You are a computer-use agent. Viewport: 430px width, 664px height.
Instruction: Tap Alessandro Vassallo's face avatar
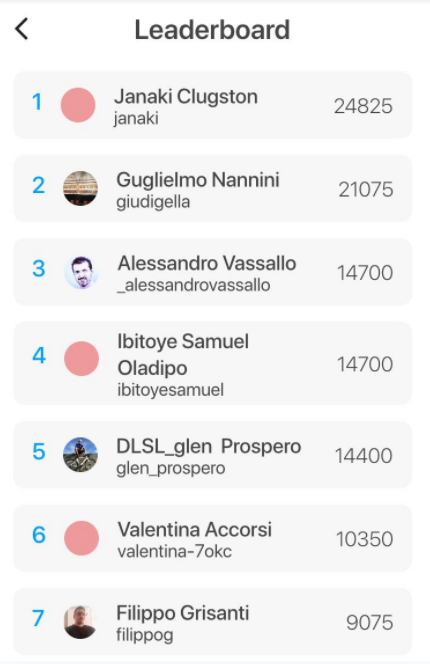[x=81, y=272]
